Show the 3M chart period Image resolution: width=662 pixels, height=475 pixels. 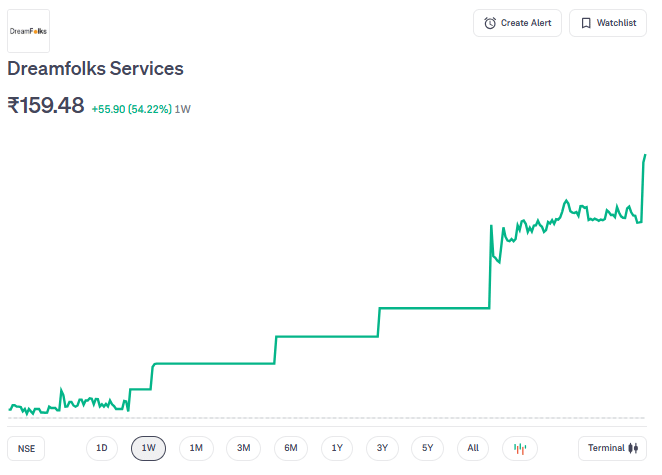pos(243,448)
